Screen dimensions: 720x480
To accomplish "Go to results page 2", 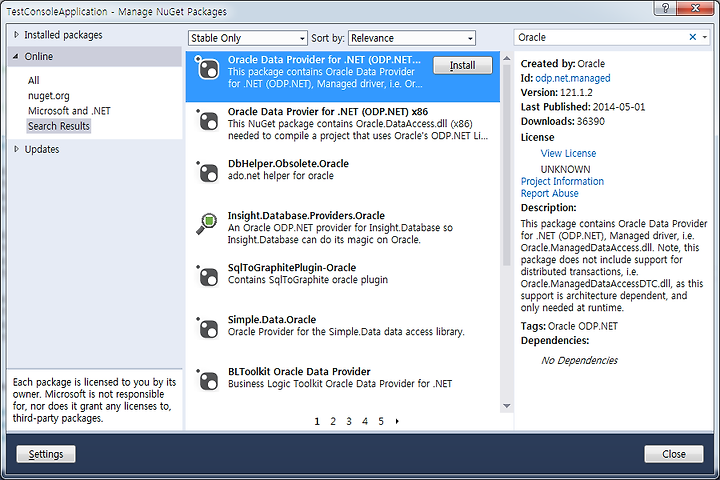I will tap(333, 421).
